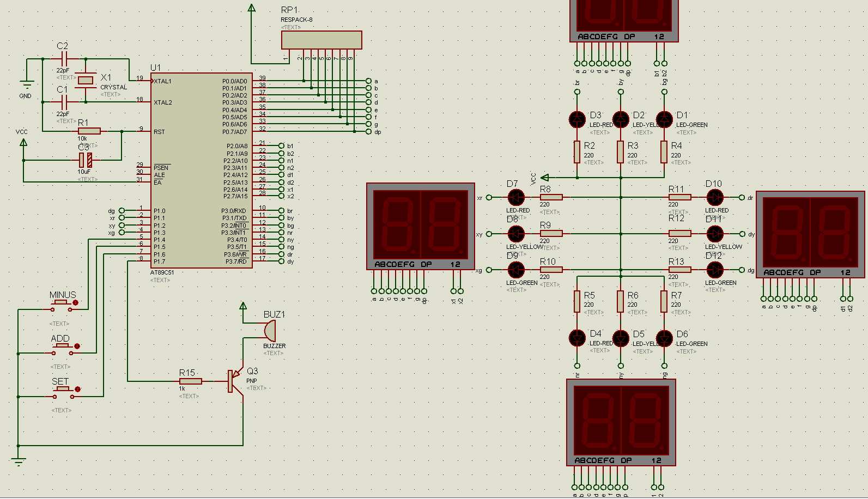Click the P0.0/AD0 pin label
The width and height of the screenshot is (868, 499).
click(x=234, y=81)
